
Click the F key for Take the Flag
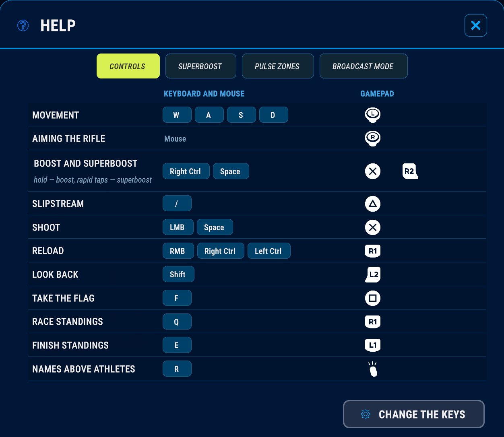(x=177, y=298)
